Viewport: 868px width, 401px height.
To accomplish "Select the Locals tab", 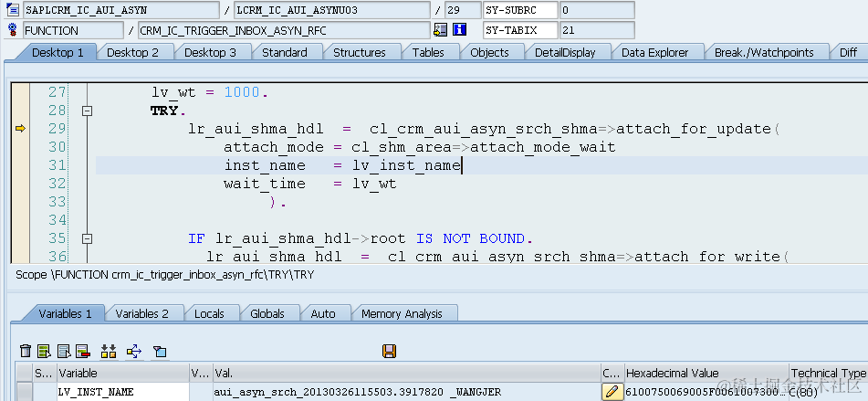I will [x=209, y=313].
